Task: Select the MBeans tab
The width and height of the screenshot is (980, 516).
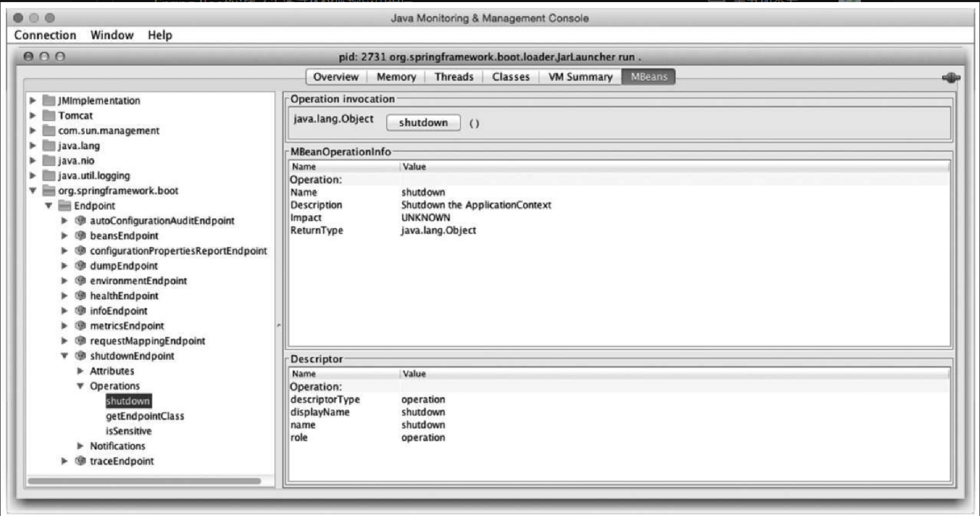Action: (649, 77)
